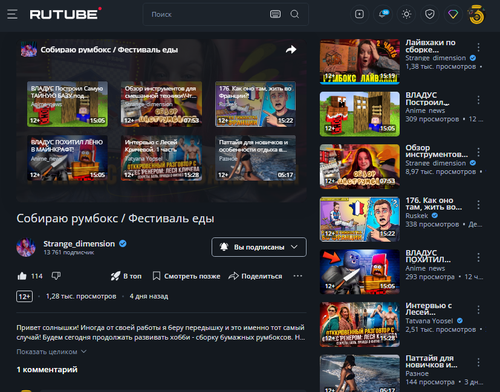Open Лайфхаки по сборке sidebar title
The width and height of the screenshot is (500, 392).
pos(430,46)
